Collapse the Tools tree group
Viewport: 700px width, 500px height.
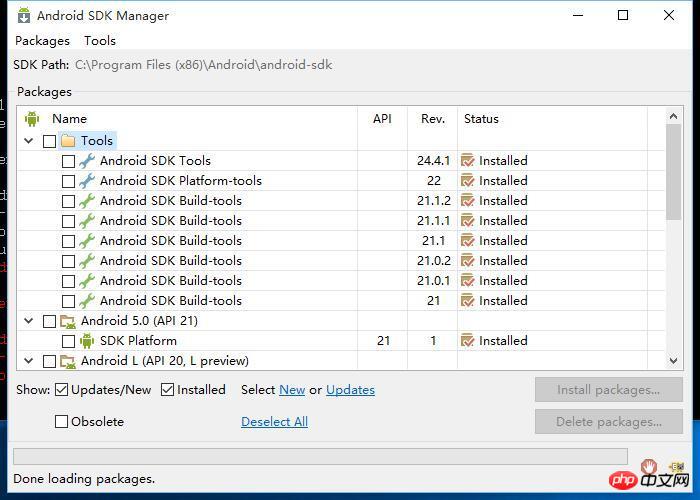[28, 141]
